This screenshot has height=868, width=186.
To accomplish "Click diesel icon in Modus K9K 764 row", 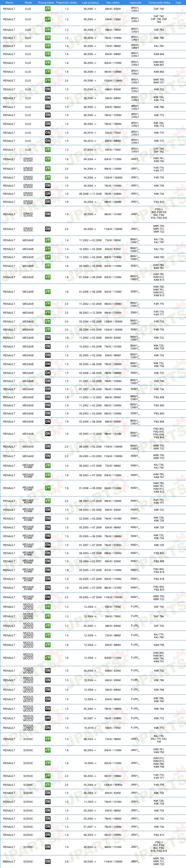I will point(48,709).
